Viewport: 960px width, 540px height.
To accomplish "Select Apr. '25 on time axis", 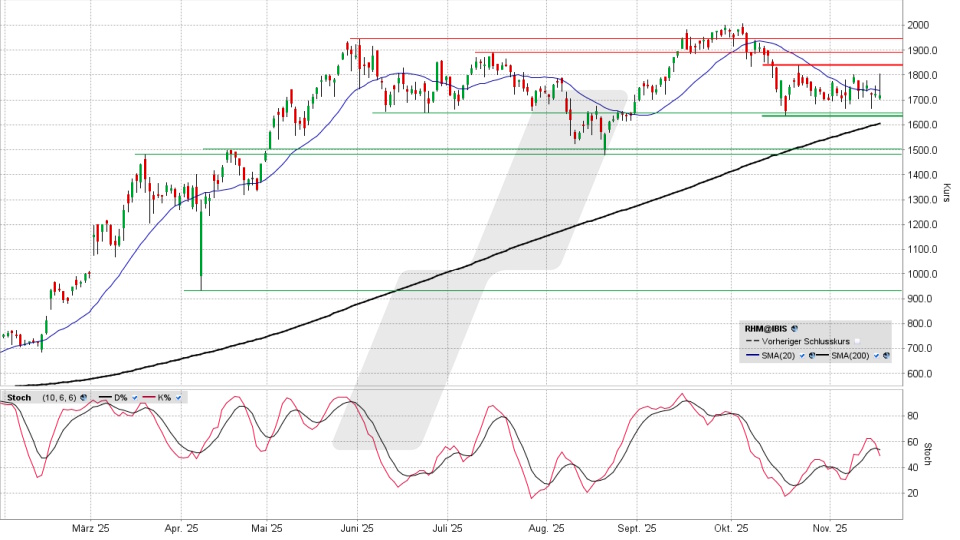I will pos(181,528).
